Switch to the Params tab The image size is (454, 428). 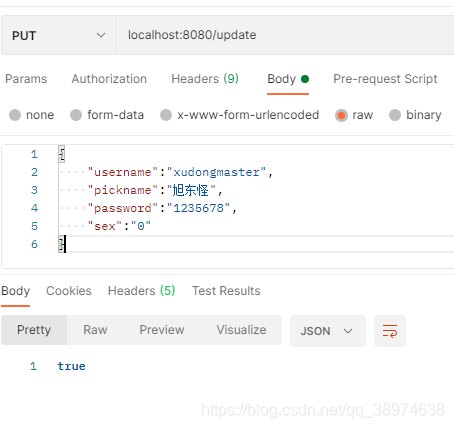tap(26, 79)
